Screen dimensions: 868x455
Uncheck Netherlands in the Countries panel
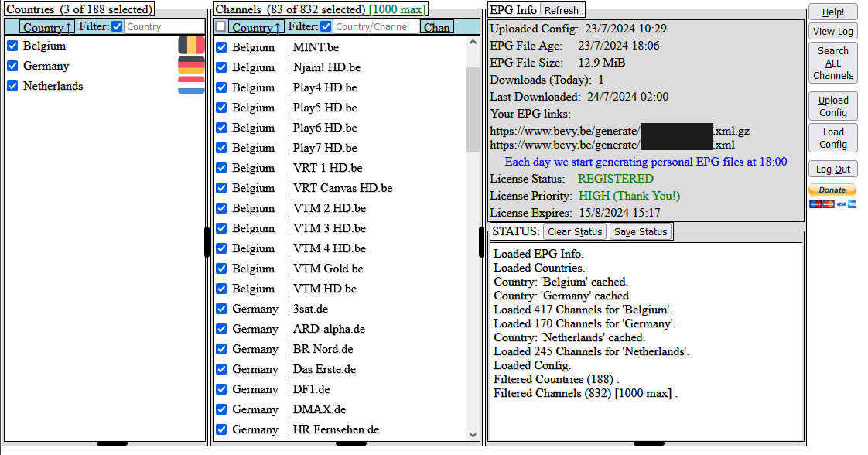pyautogui.click(x=12, y=86)
